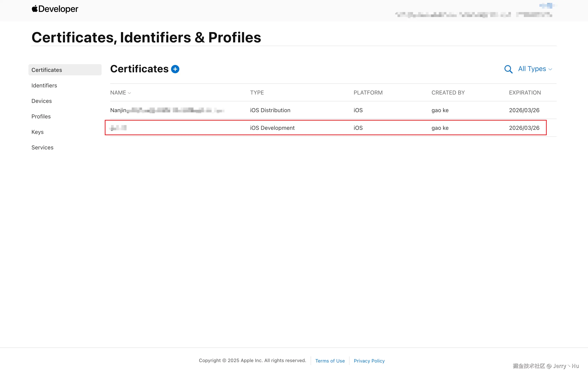Image resolution: width=588 pixels, height=378 pixels.
Task: Open Identifiers in the sidebar
Action: pyautogui.click(x=44, y=85)
